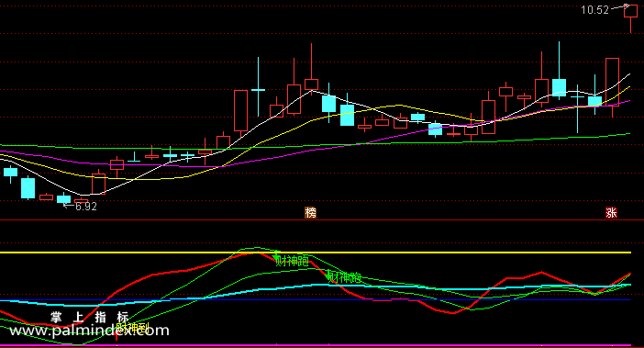Image resolution: width=644 pixels, height=348 pixels.
Task: Select the green arrow beside second 财神跑
Action: (x=328, y=275)
